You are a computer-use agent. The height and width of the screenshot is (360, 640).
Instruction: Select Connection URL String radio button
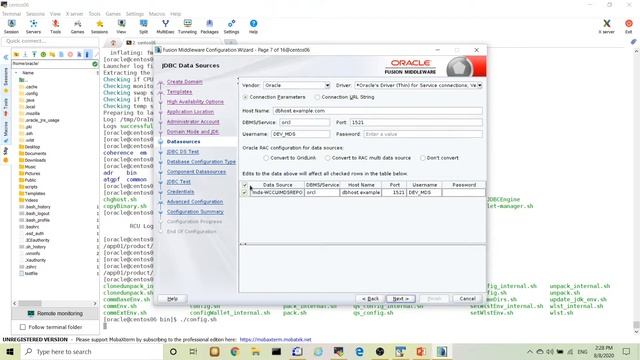point(317,97)
